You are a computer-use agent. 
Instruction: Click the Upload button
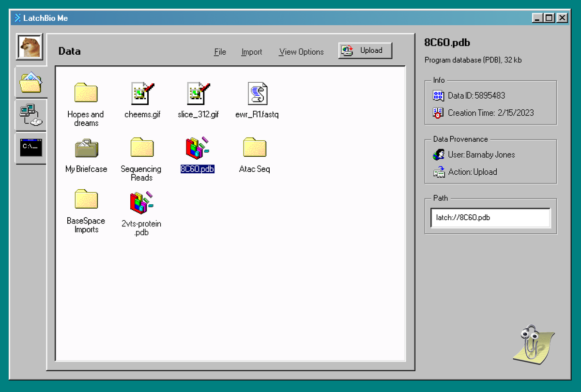click(365, 50)
